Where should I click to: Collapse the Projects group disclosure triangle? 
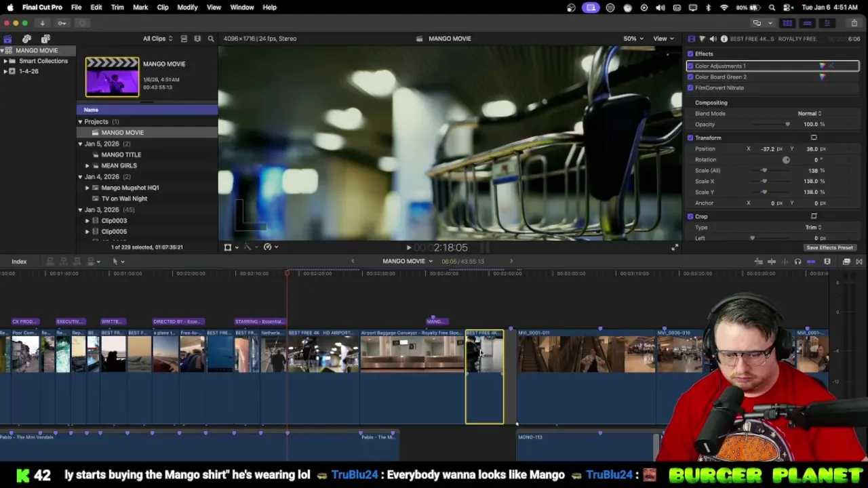coord(80,122)
